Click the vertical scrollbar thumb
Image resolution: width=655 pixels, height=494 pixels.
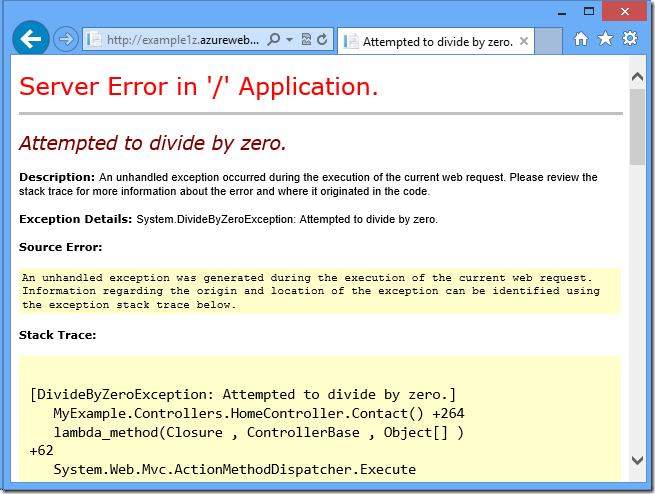pos(637,125)
